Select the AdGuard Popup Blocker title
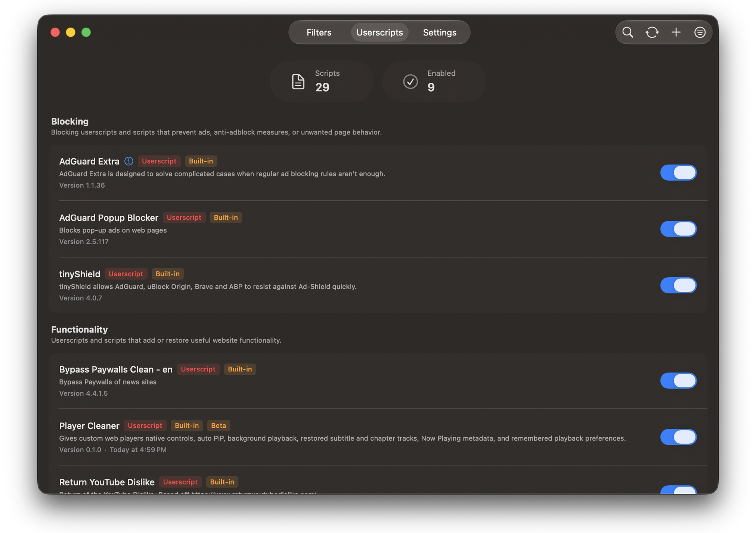The width and height of the screenshot is (756, 533). click(x=109, y=218)
